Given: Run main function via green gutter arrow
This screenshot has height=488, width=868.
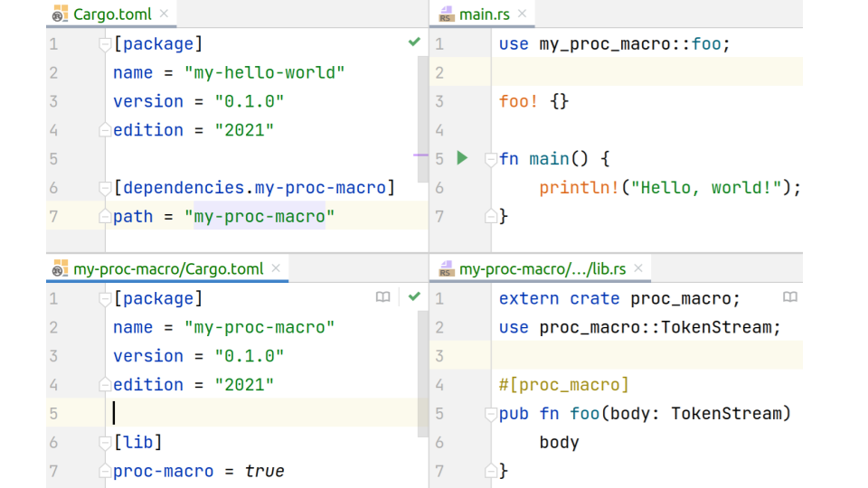Looking at the screenshot, I should (462, 158).
